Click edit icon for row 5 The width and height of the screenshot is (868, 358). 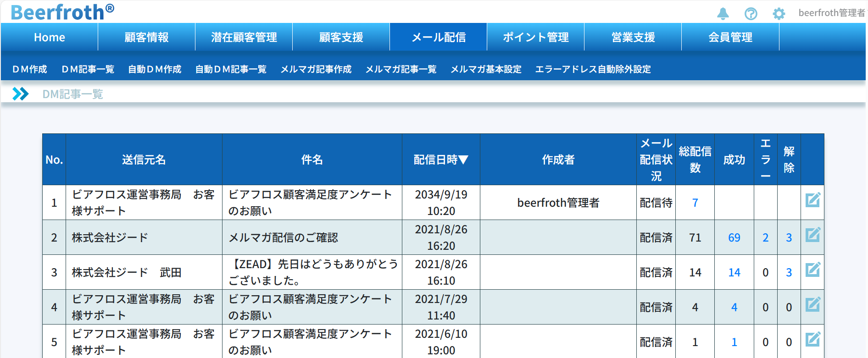coord(812,340)
